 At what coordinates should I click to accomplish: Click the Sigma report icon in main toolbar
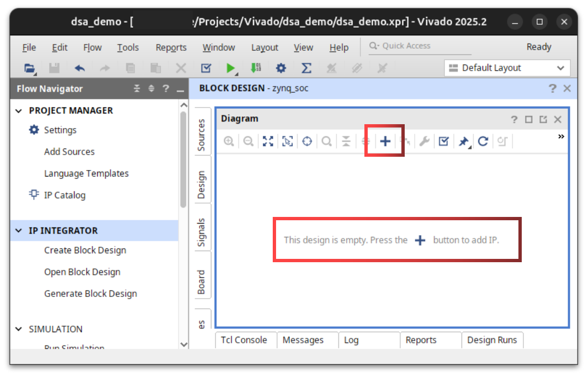306,68
